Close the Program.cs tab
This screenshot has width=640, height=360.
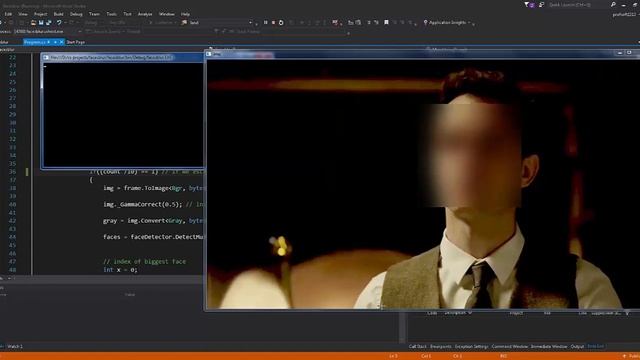62,42
